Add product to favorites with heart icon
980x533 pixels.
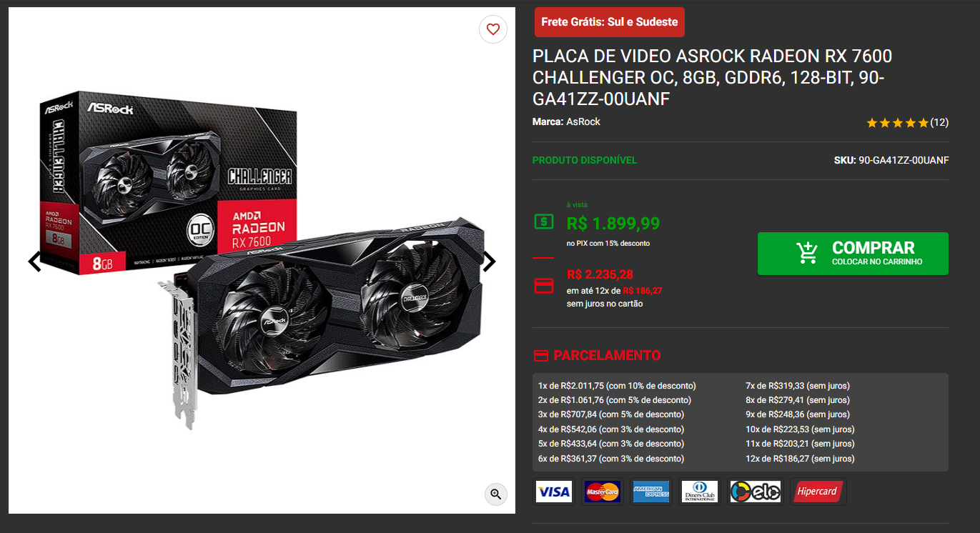tap(493, 29)
